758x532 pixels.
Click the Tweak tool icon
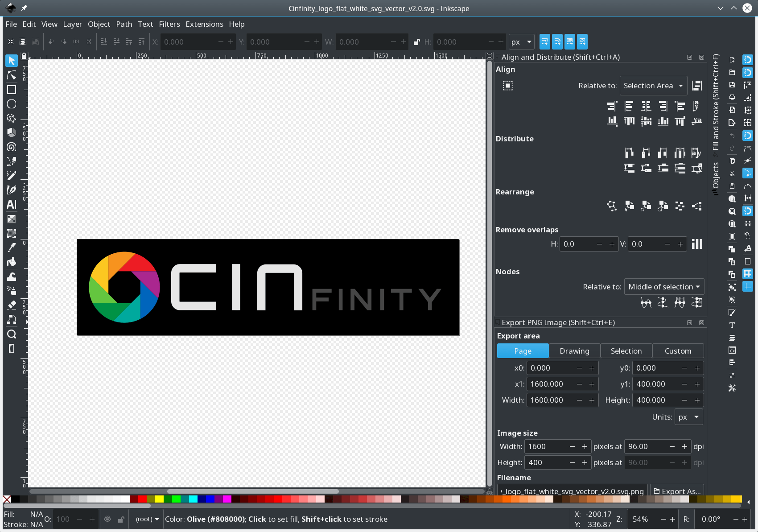click(12, 276)
